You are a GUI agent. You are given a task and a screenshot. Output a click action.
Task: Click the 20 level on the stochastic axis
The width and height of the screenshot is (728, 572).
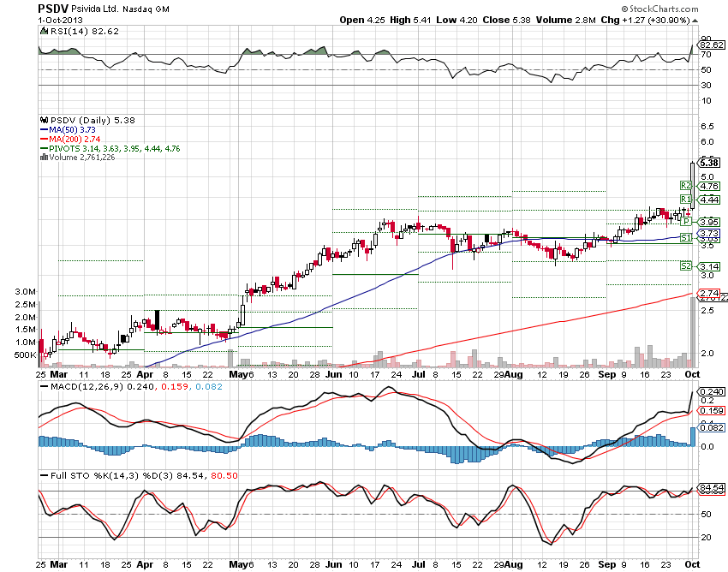coord(707,537)
